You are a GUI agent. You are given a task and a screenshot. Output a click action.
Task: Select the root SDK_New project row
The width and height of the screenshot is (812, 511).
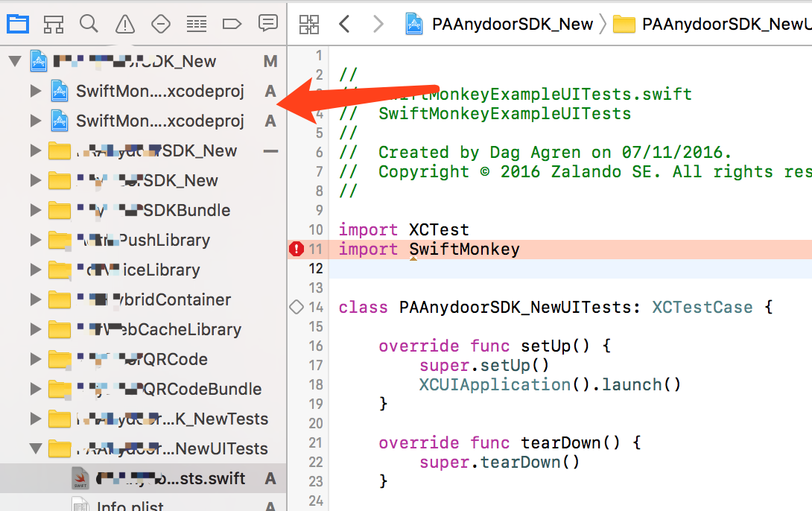click(143, 61)
